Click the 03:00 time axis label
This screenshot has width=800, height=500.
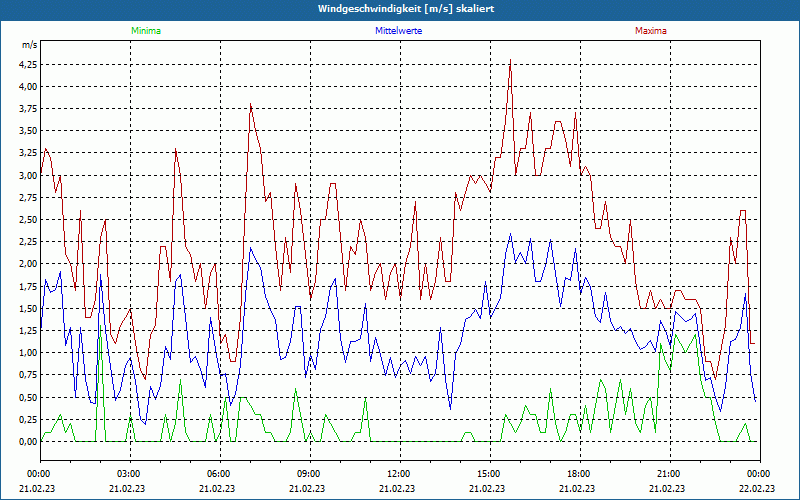pyautogui.click(x=130, y=474)
